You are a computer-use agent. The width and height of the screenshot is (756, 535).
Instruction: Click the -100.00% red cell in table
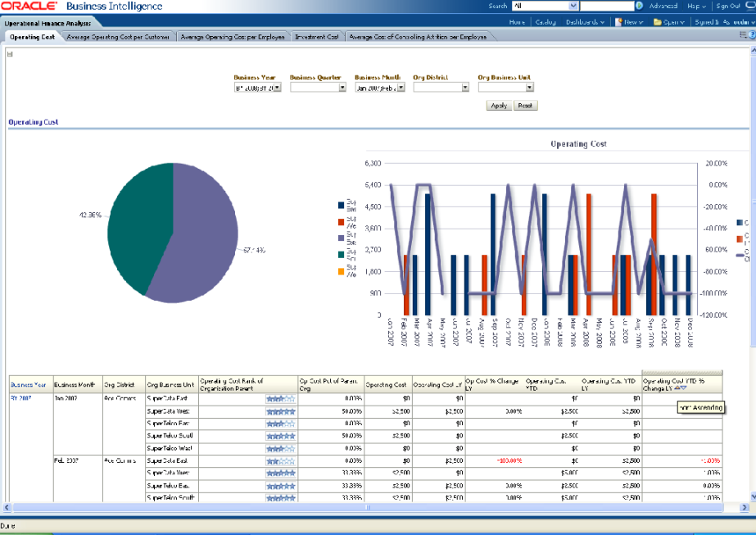(x=509, y=460)
